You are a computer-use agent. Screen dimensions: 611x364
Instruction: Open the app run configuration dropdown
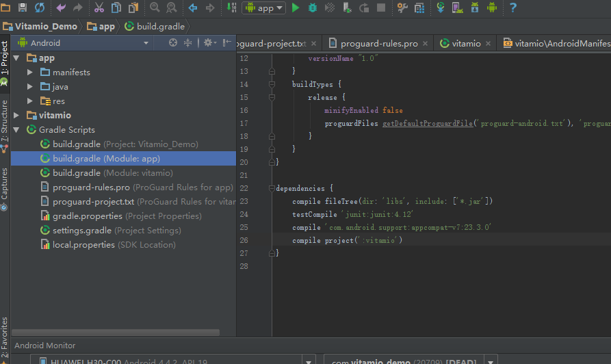tap(264, 8)
